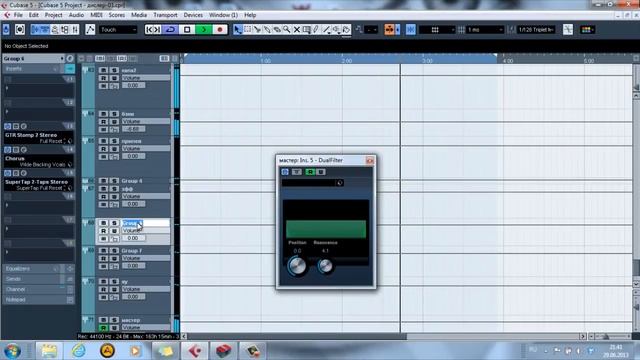The height and width of the screenshot is (360, 640).
Task: Select the Line tool
Action: coord(326,29)
